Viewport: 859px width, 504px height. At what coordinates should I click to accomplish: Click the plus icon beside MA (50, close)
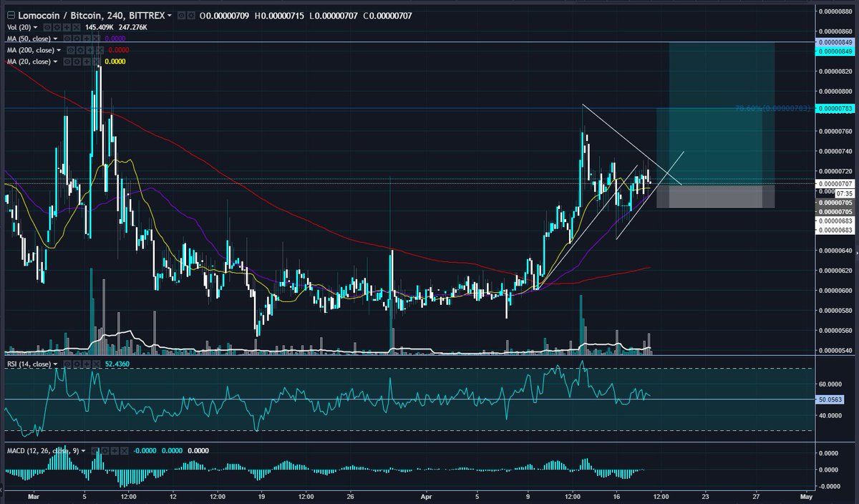coord(87,39)
